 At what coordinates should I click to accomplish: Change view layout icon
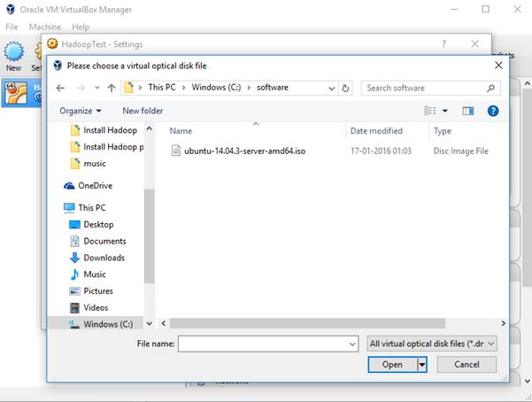click(x=430, y=111)
